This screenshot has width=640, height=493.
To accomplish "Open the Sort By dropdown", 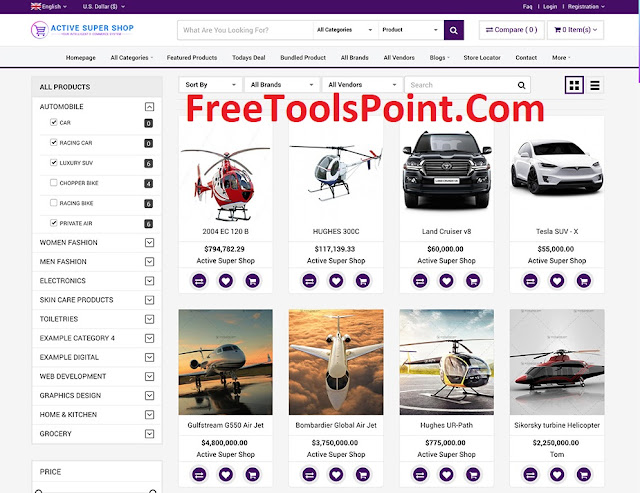I will (210, 85).
